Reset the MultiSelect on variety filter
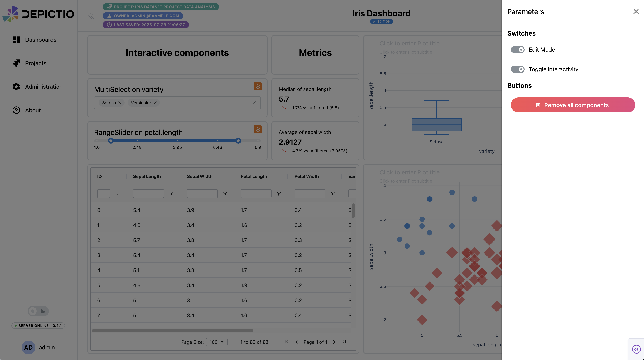The image size is (644, 360). (258, 86)
